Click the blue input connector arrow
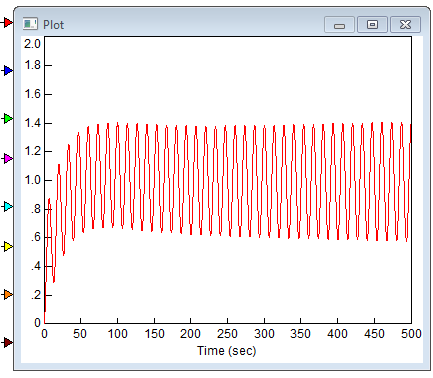 pyautogui.click(x=8, y=70)
